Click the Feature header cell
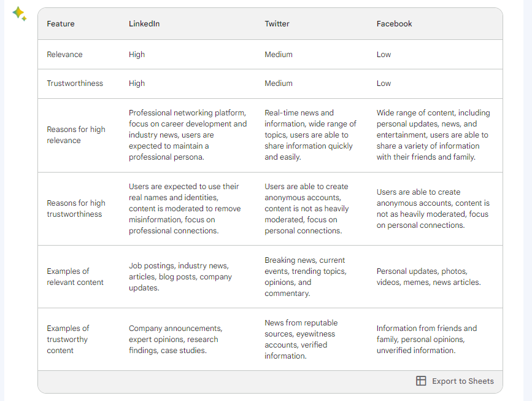Screen dimensions: 532x401 [61, 23]
